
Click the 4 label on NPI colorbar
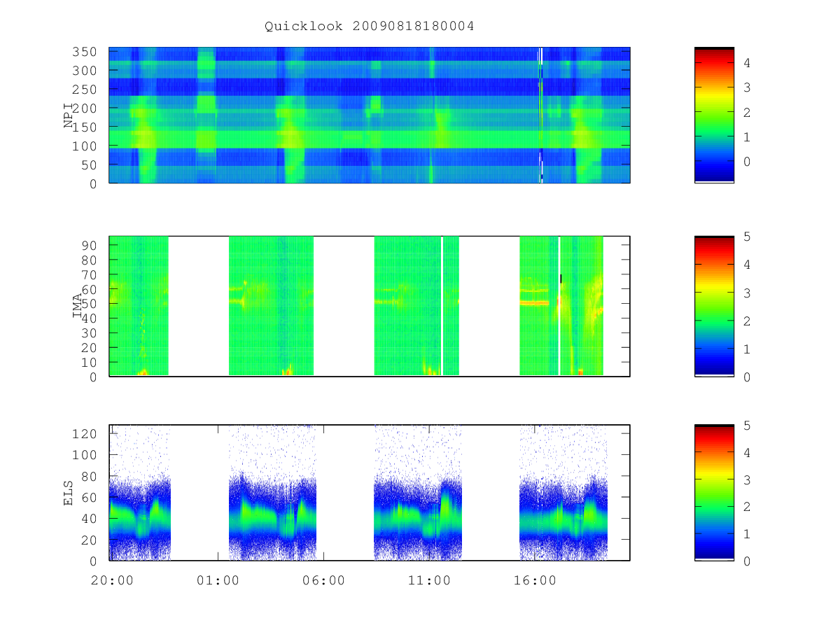[x=748, y=63]
